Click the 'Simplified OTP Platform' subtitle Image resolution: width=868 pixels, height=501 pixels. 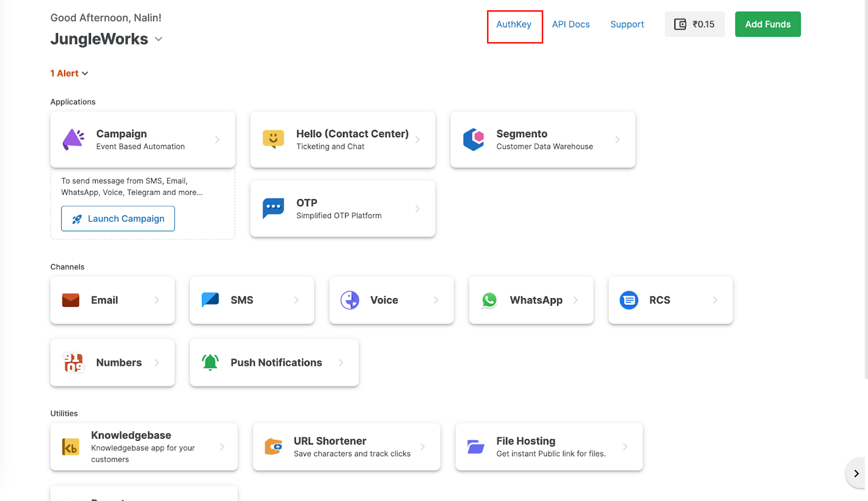[339, 215]
